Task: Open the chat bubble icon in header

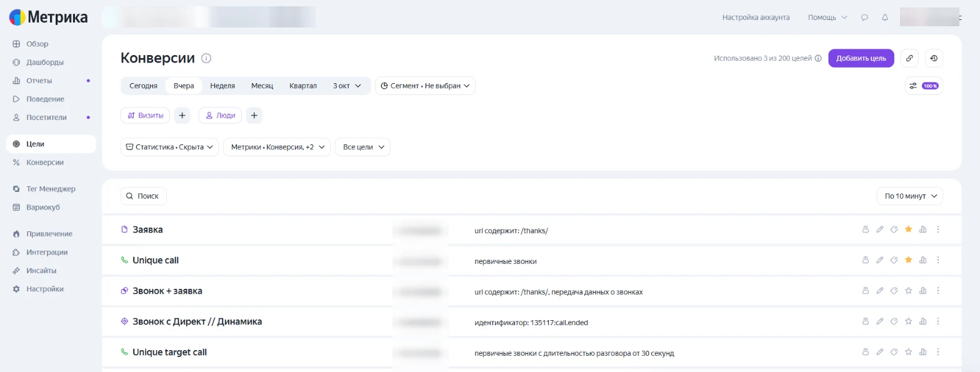Action: (x=865, y=18)
